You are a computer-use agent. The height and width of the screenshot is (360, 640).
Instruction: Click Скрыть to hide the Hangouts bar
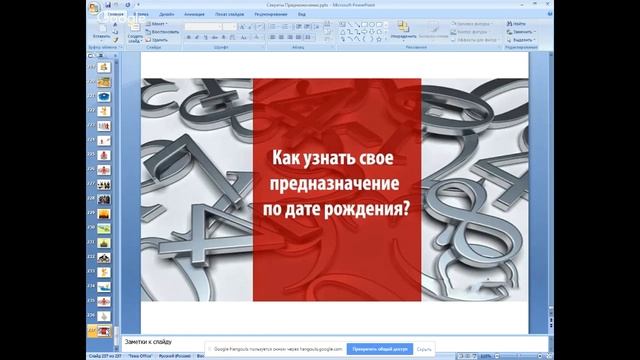(x=424, y=349)
